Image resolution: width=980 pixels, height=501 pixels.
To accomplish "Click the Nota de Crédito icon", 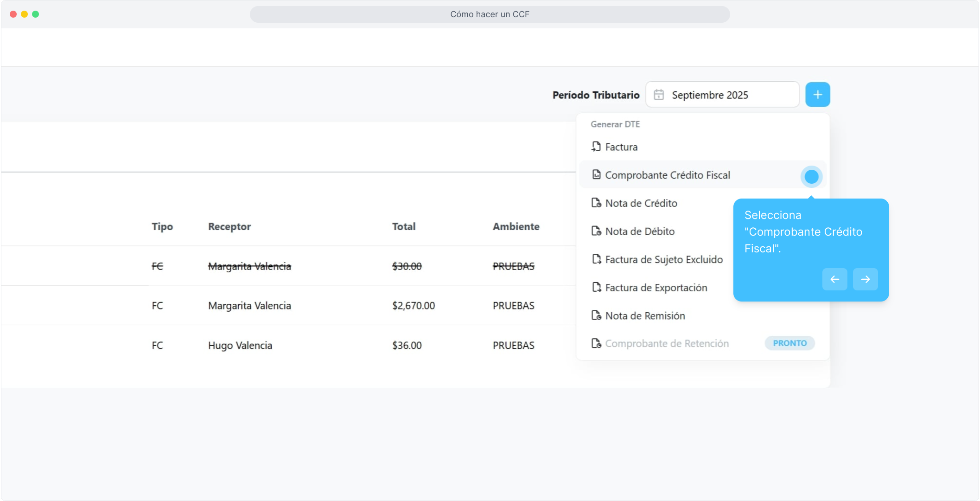I will click(596, 203).
